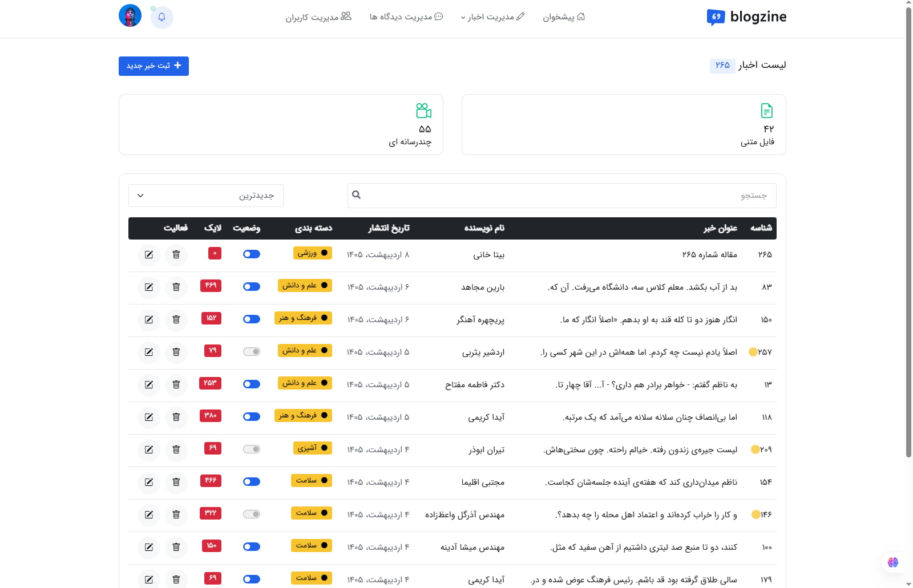Click the multimedia camera icon
913x588 pixels.
pyautogui.click(x=423, y=110)
